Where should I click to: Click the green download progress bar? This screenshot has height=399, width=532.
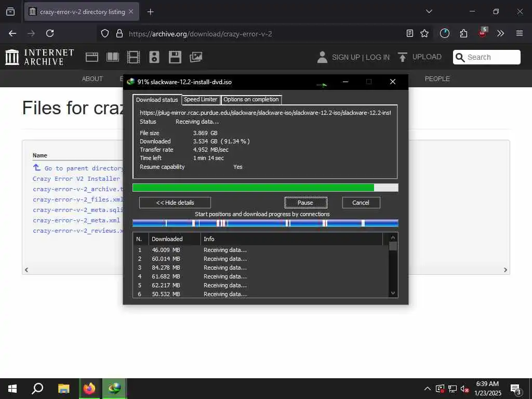point(265,188)
